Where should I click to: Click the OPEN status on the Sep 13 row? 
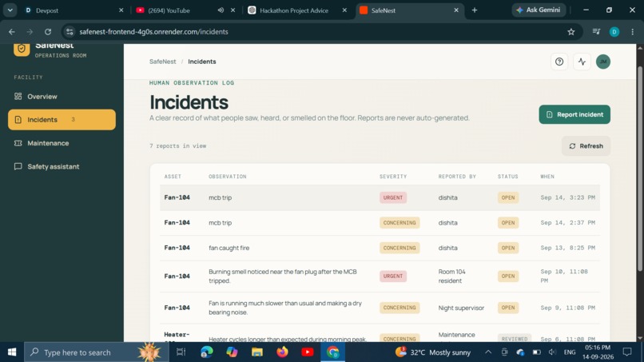(x=507, y=248)
